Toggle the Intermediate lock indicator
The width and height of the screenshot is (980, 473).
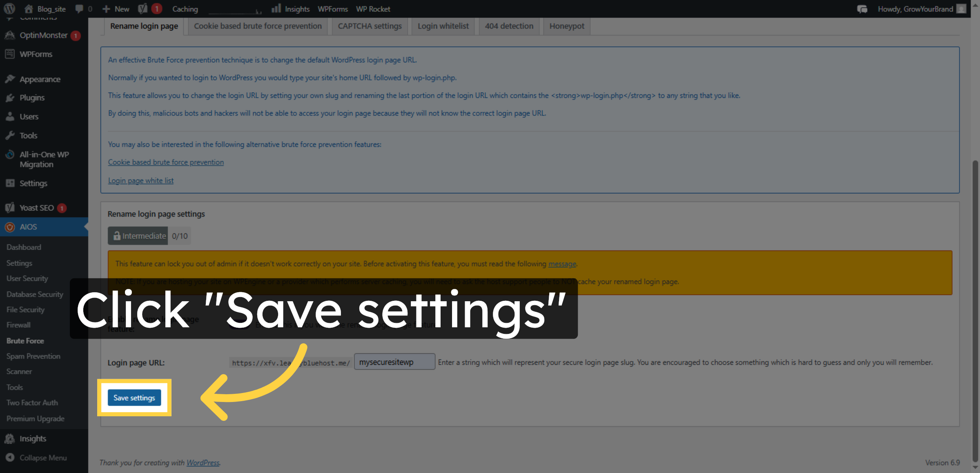click(x=138, y=235)
